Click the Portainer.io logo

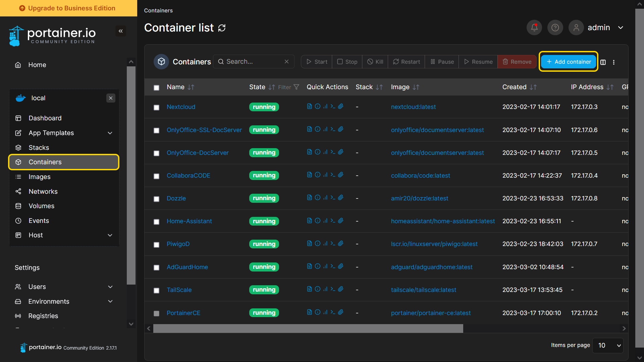coord(52,36)
